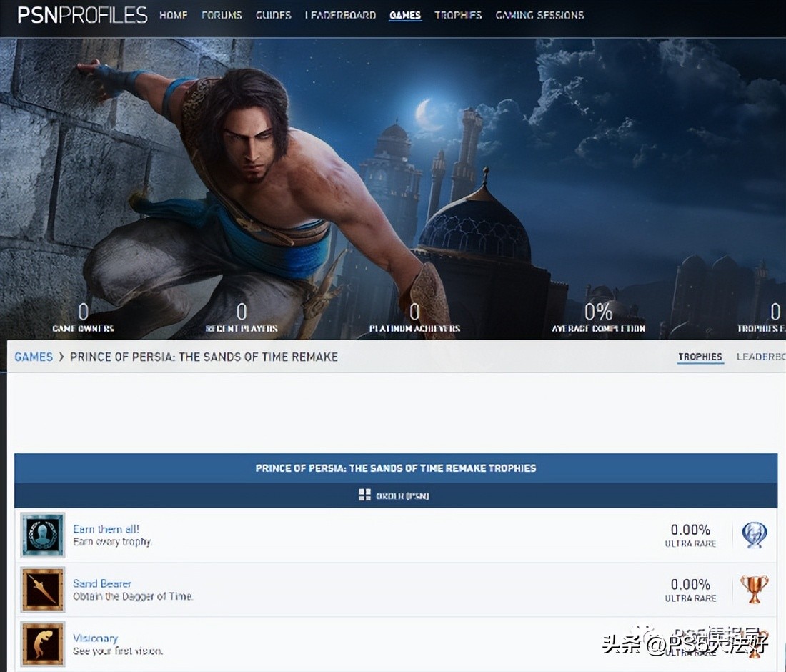
Task: Click the Average Completion 0% stat
Action: pos(599,318)
